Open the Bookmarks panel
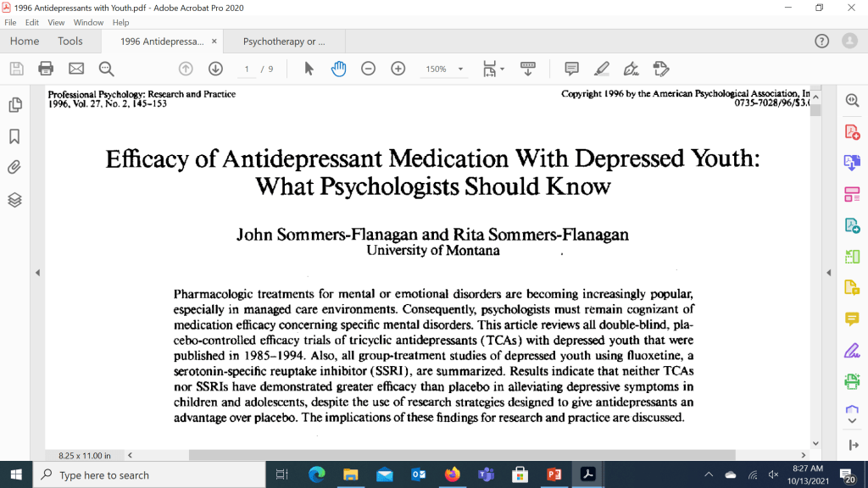This screenshot has width=868, height=488. (x=14, y=136)
